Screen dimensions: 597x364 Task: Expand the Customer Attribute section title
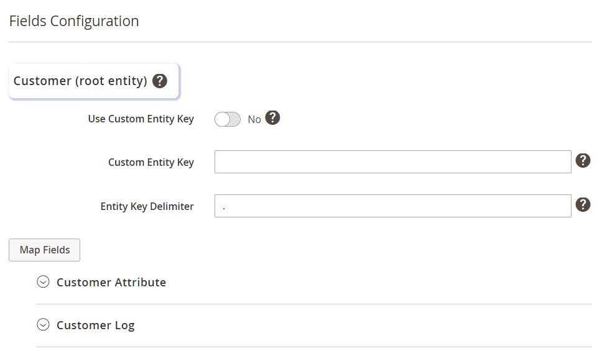click(x=111, y=282)
